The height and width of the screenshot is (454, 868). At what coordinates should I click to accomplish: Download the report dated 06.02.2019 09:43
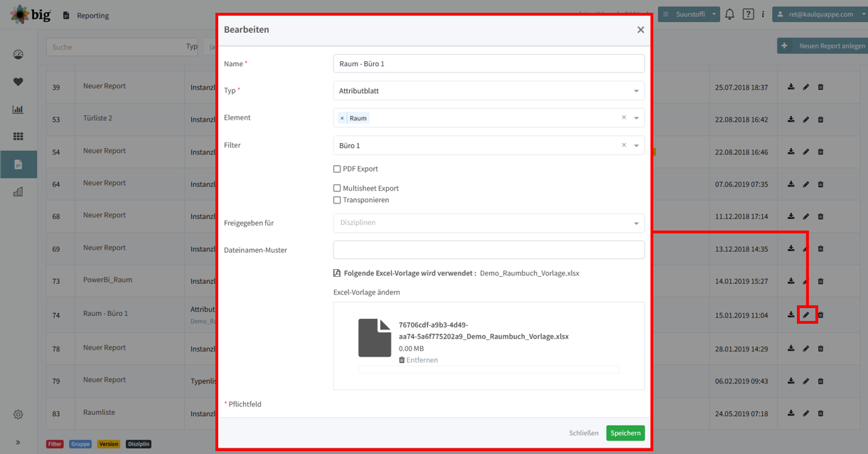(791, 381)
